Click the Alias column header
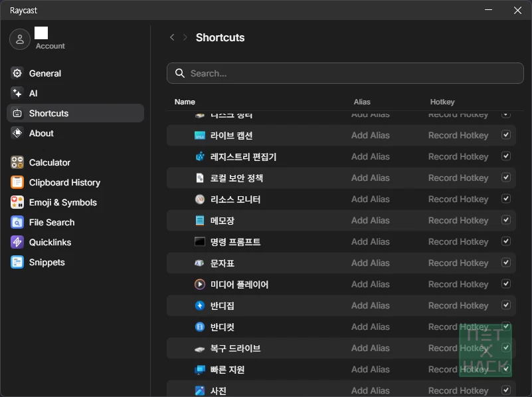The image size is (532, 397). coord(362,102)
